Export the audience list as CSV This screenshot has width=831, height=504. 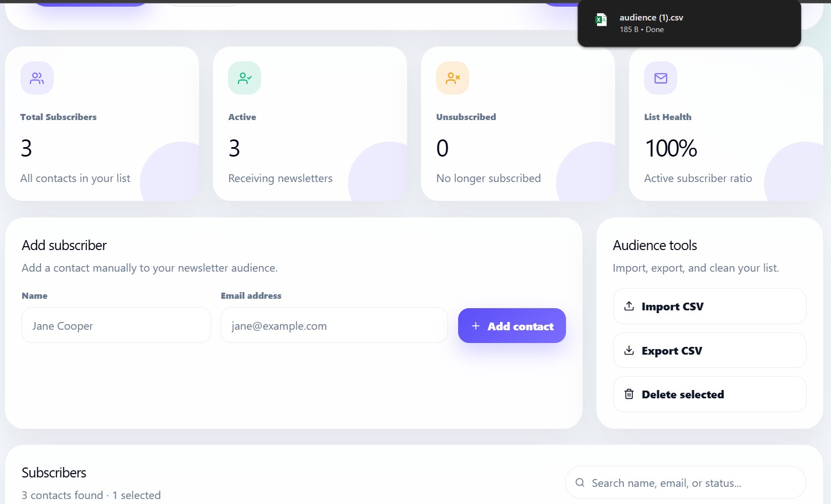click(x=709, y=350)
